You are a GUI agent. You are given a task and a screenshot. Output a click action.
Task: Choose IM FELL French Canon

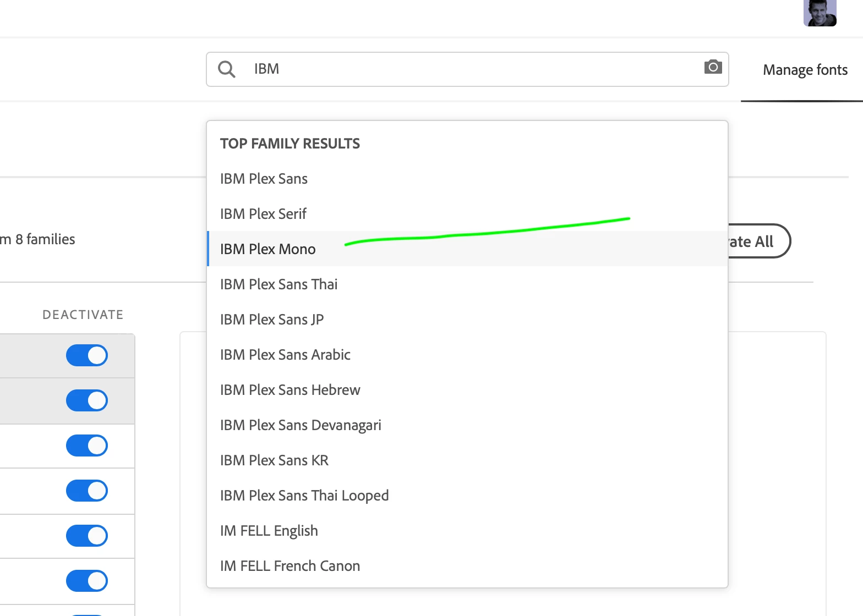(467, 565)
